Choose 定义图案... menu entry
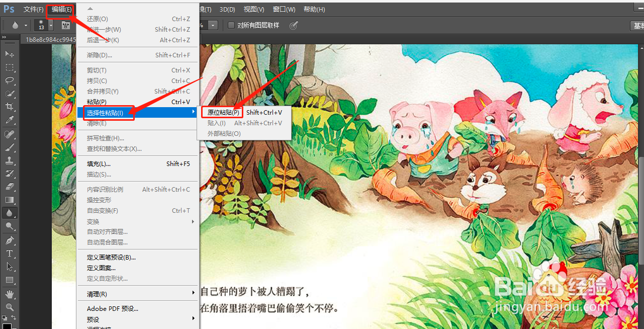This screenshot has width=644, height=329. point(137,268)
